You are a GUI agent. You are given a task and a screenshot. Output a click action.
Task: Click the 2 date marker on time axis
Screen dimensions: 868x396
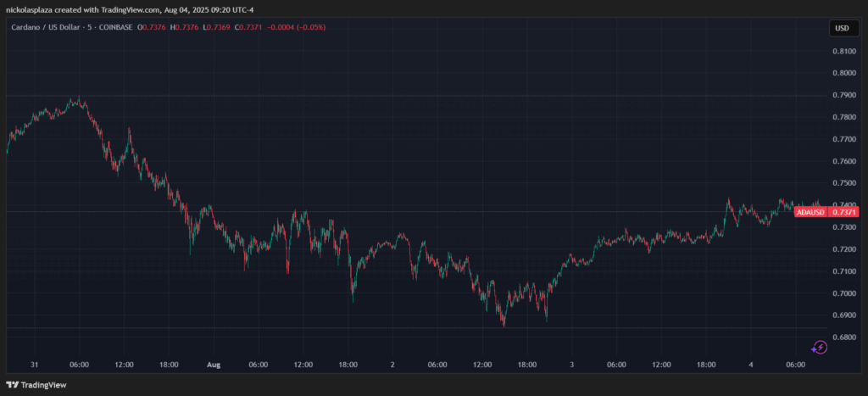(392, 364)
